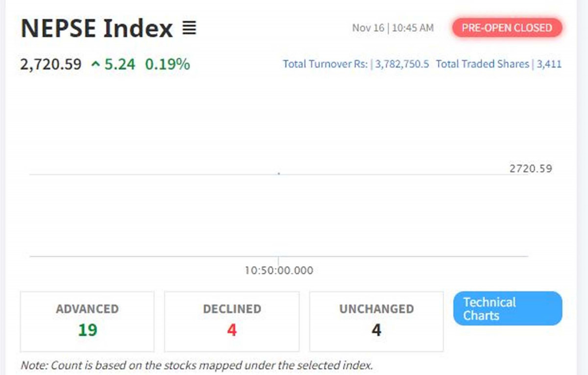Select the UNCHANGED stocks box
The width and height of the screenshot is (588, 375).
point(376,321)
